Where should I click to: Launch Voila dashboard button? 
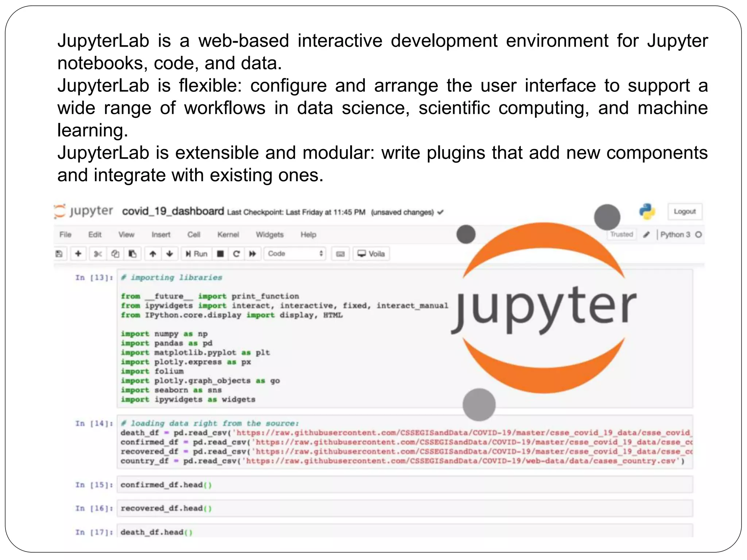[371, 254]
